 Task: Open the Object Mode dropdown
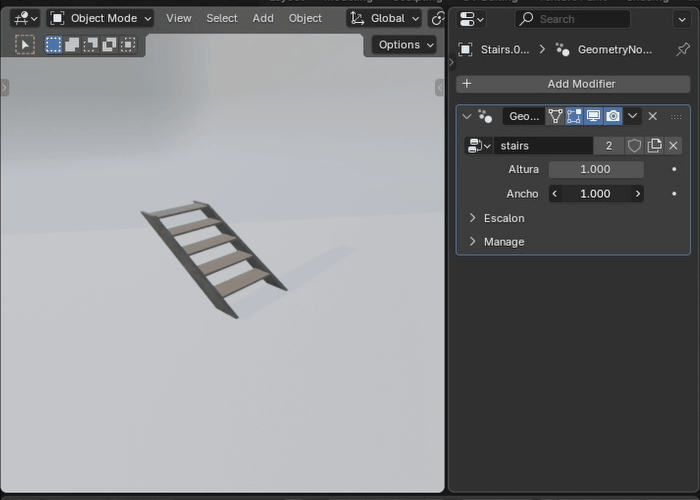100,18
